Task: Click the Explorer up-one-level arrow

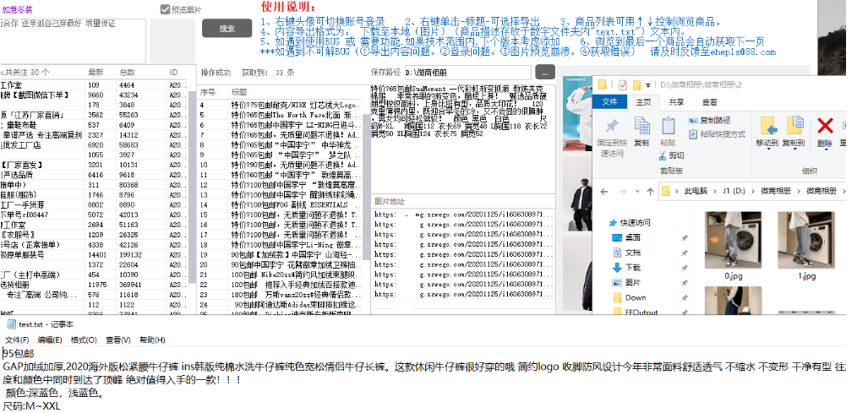Action: 651,191
